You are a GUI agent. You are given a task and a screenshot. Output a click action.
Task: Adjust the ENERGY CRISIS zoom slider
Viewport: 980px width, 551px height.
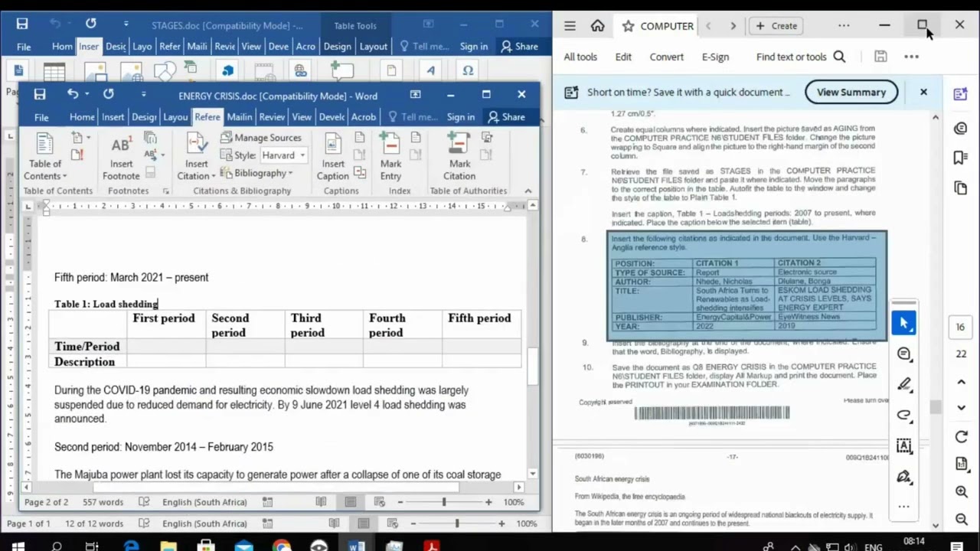[444, 502]
